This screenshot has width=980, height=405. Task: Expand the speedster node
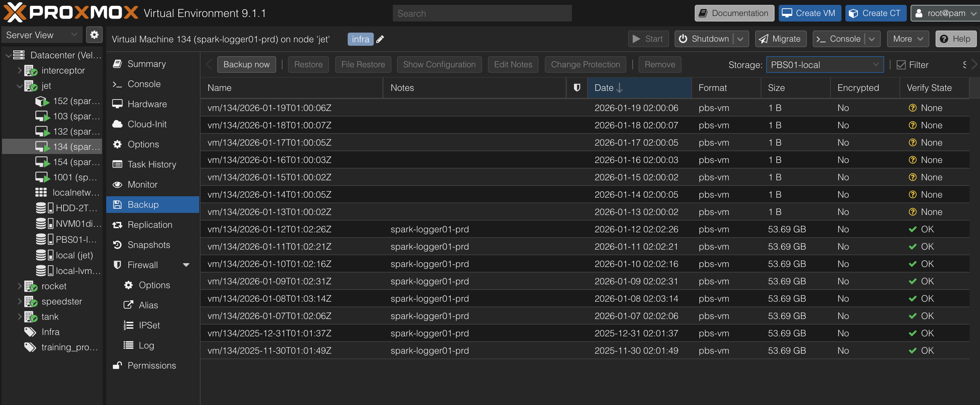(x=19, y=301)
